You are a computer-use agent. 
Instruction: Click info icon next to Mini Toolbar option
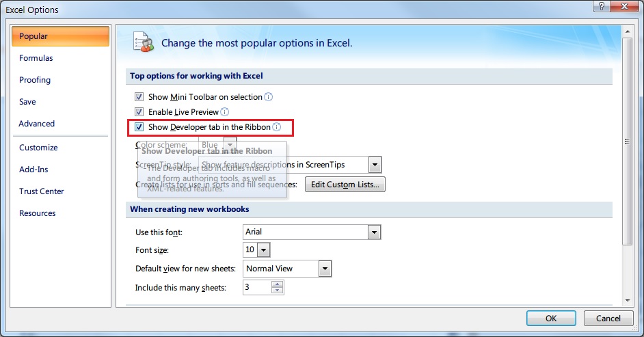pos(268,97)
